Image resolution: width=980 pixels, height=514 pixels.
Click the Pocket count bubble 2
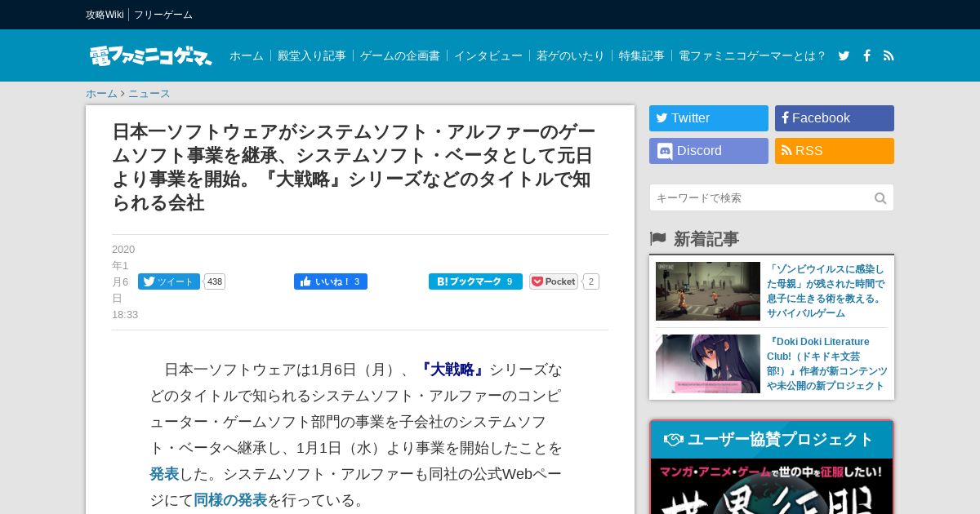point(591,281)
